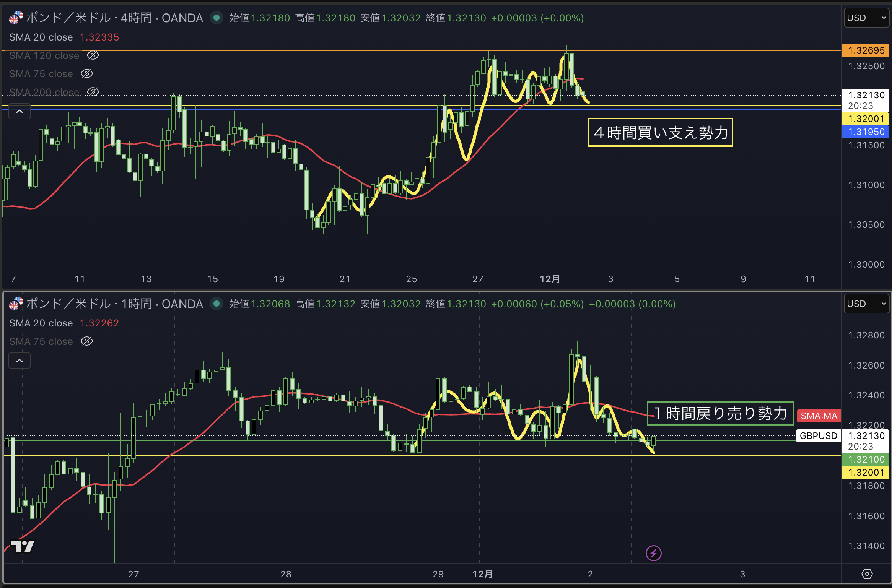Image resolution: width=892 pixels, height=588 pixels.
Task: Click green market status dot in 4-hour chart
Action: pyautogui.click(x=216, y=18)
